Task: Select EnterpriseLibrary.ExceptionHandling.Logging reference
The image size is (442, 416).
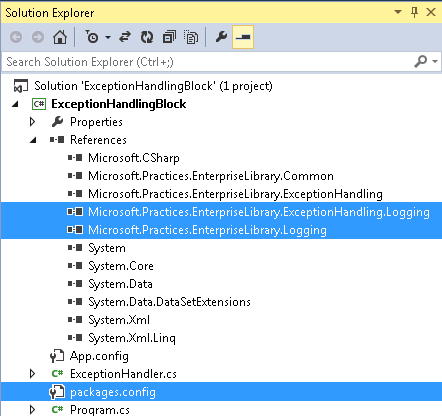Action: 259,212
